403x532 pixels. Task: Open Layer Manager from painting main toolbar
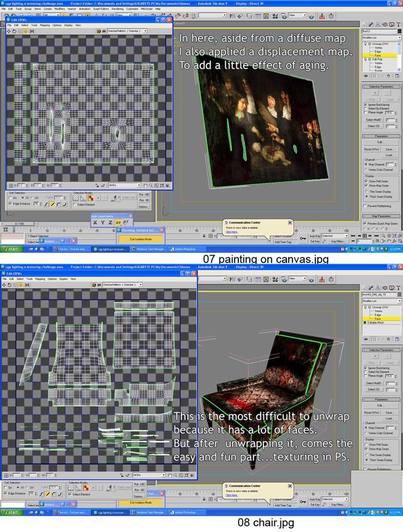coord(249,16)
